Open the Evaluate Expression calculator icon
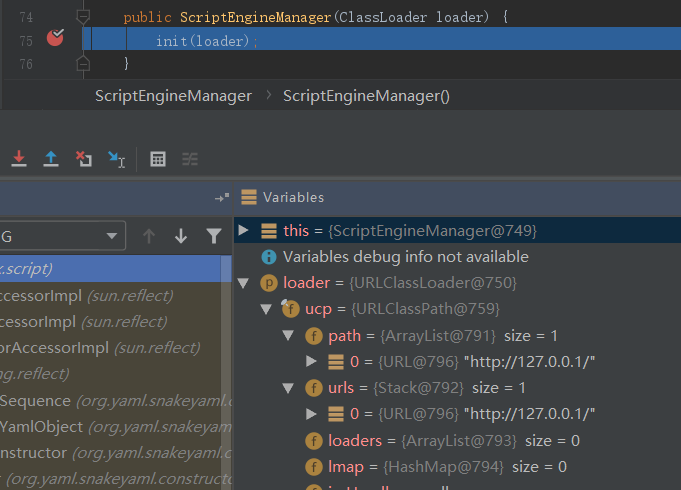Screen dimensions: 681x490 click(158, 159)
